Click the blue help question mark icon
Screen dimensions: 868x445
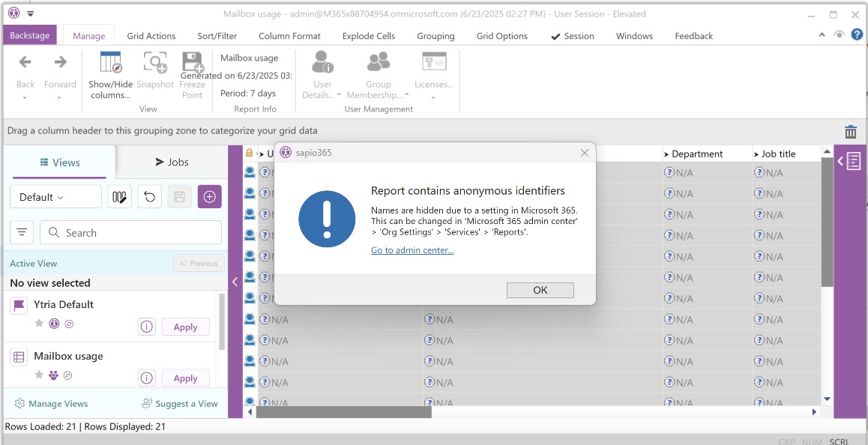[x=857, y=35]
